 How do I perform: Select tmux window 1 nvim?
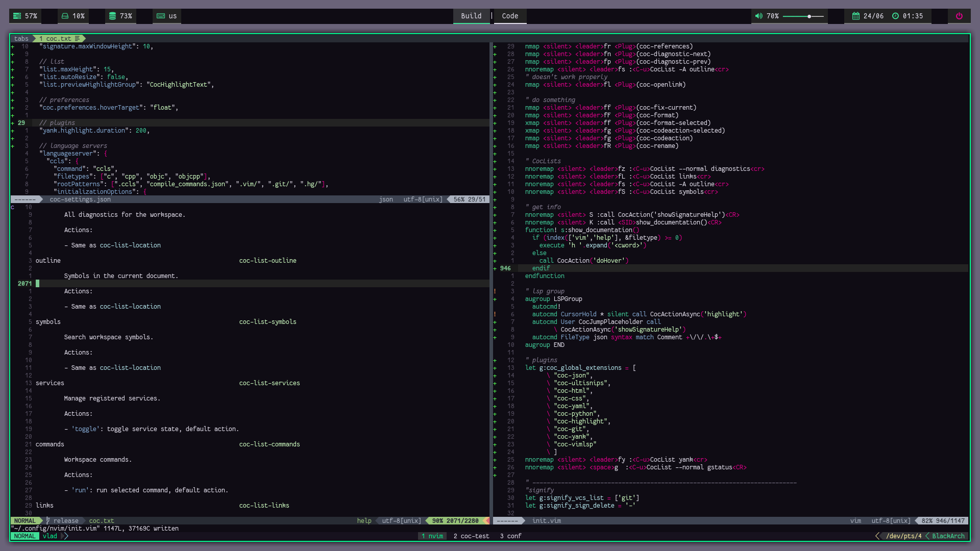(432, 536)
